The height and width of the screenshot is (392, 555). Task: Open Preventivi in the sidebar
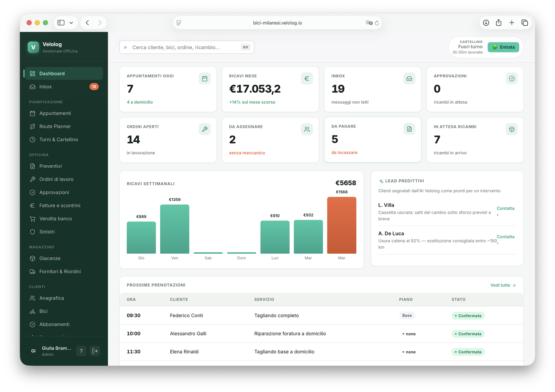pos(63,166)
